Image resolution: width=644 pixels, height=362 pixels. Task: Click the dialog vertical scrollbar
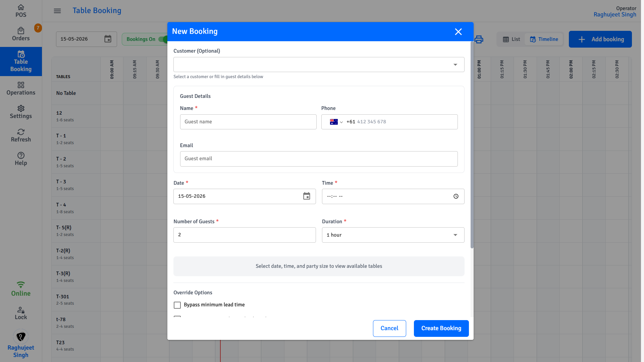point(472,144)
